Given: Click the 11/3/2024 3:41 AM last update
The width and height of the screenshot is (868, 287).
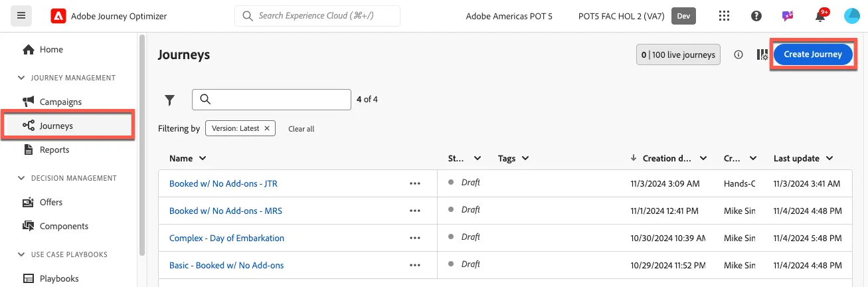Looking at the screenshot, I should point(807,183).
